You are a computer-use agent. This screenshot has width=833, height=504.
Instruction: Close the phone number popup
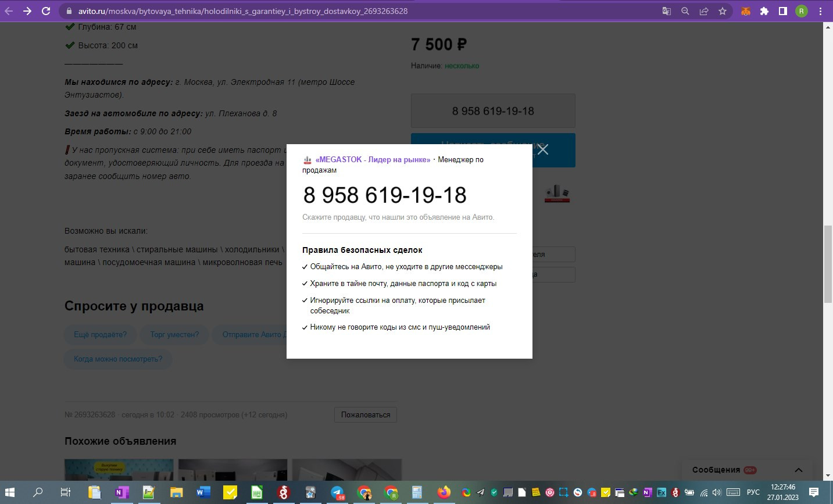click(x=543, y=149)
